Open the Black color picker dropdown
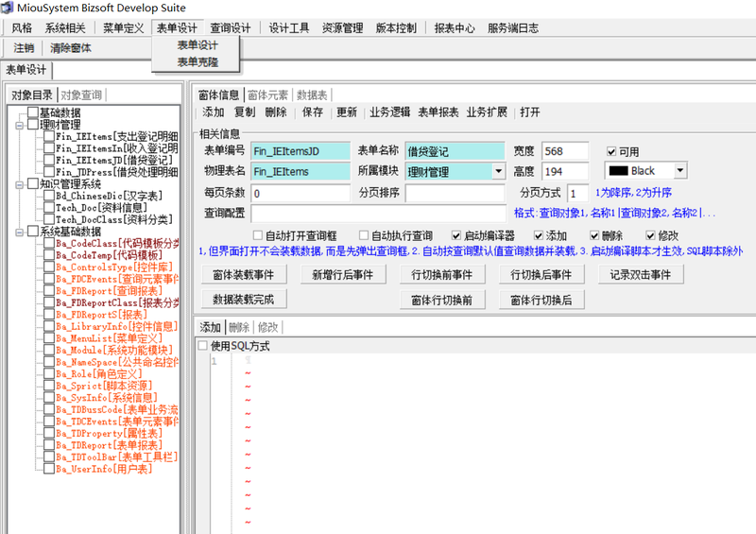Screen dimensions: 756x534 coord(677,171)
